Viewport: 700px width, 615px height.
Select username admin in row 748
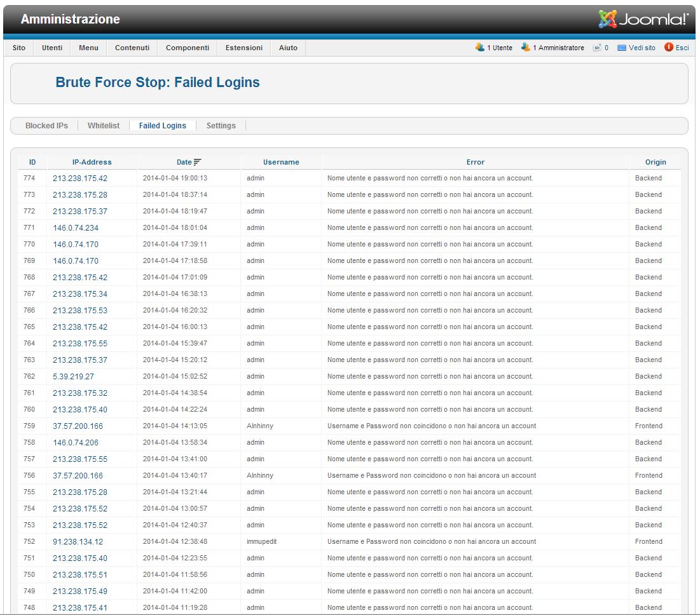click(256, 607)
